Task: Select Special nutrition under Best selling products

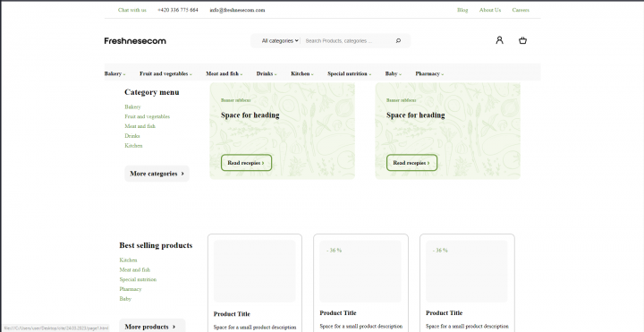Action: coord(138,279)
